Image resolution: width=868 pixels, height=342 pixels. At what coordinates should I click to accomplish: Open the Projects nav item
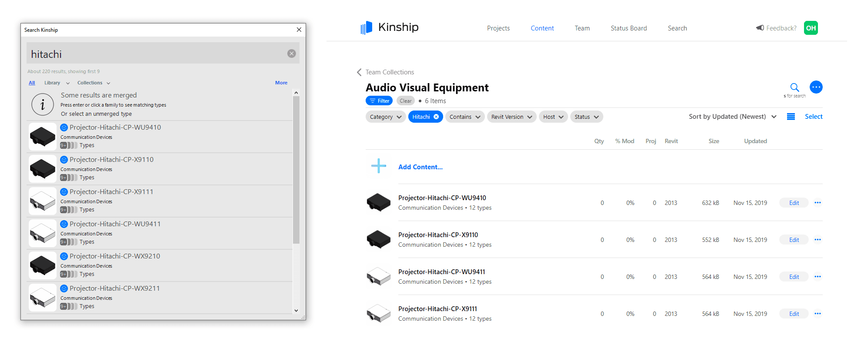tap(498, 28)
